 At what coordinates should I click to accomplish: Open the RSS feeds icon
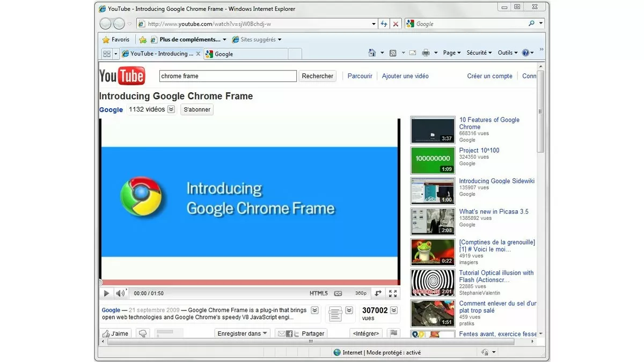(393, 53)
